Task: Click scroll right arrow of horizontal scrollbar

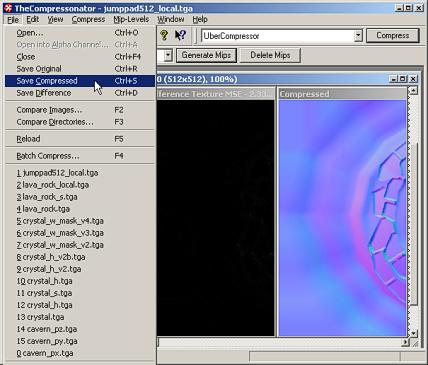Action: coord(405,342)
